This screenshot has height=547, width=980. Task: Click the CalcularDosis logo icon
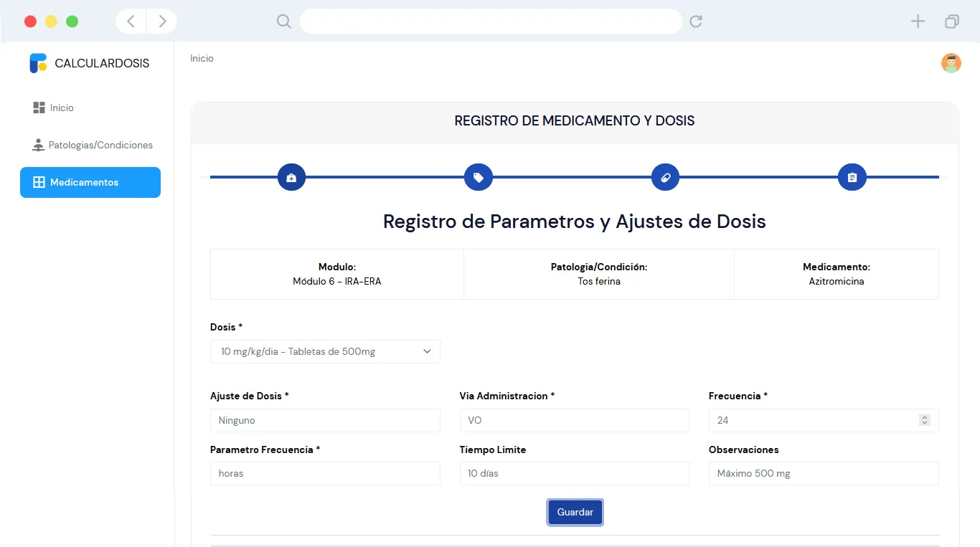(38, 63)
